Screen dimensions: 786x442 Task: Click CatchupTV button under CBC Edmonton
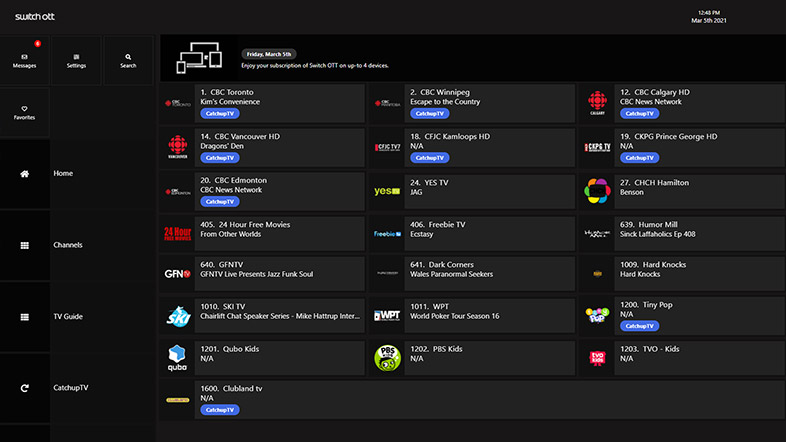[220, 202]
